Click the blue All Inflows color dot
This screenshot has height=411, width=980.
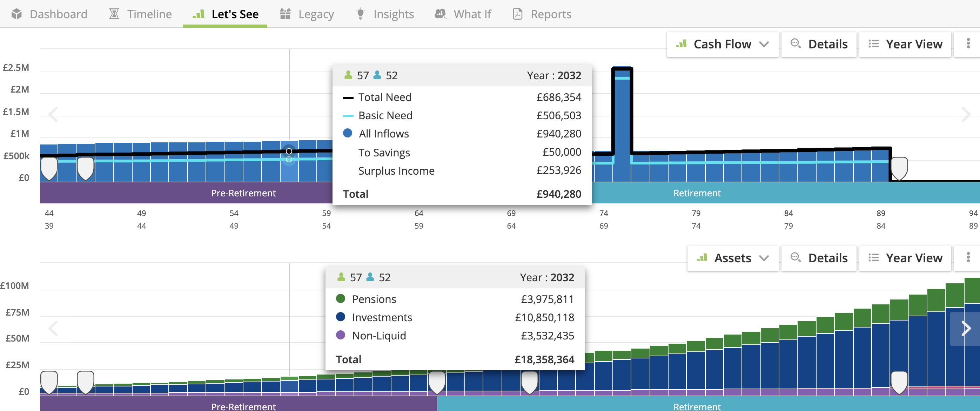[348, 133]
